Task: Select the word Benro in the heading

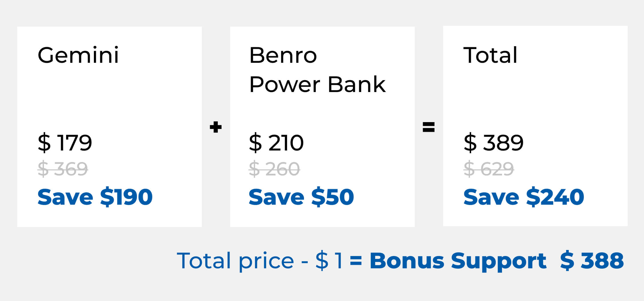Action: (x=283, y=55)
